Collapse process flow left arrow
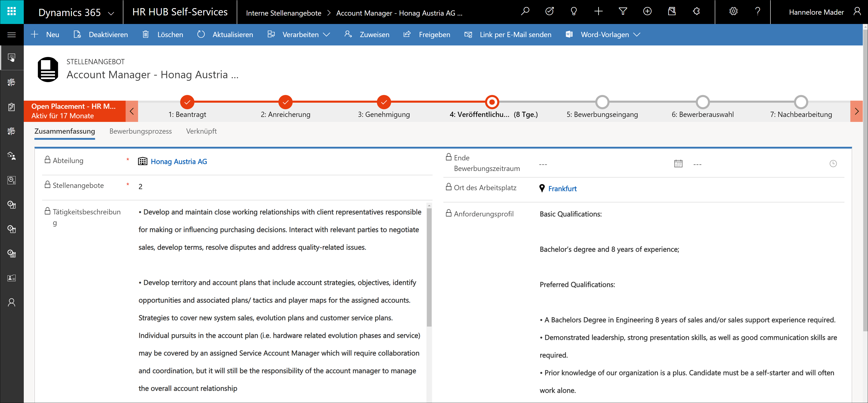This screenshot has height=403, width=868. click(x=132, y=111)
